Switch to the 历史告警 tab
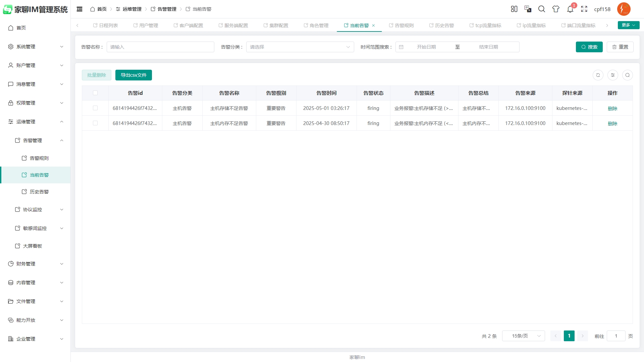The width and height of the screenshot is (644, 362). pyautogui.click(x=441, y=25)
